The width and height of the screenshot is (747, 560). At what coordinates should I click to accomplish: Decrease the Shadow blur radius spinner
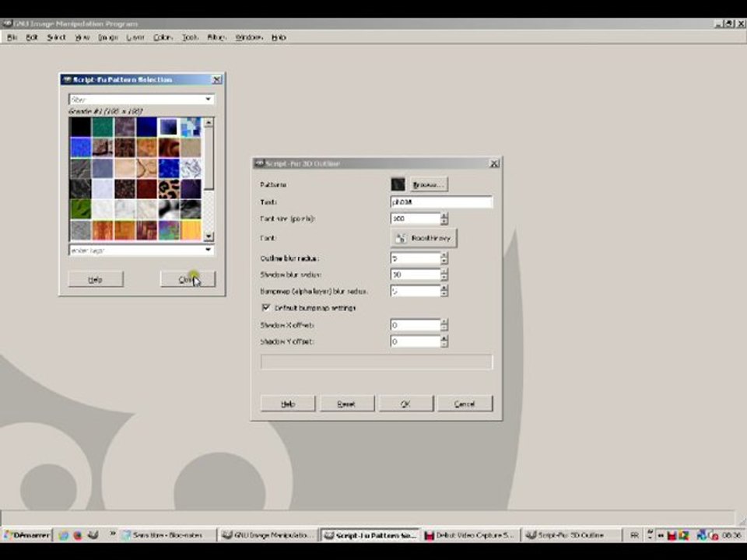click(444, 278)
